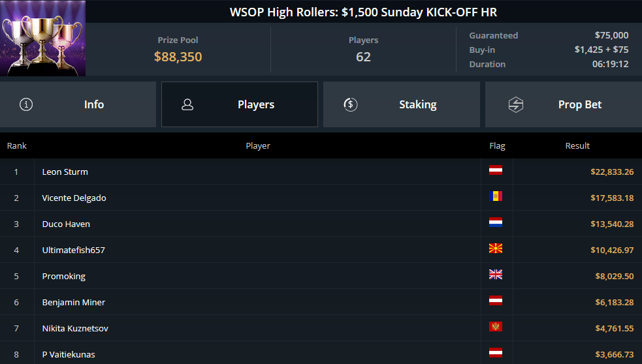Click P Vaitiekunas player name

point(69,355)
